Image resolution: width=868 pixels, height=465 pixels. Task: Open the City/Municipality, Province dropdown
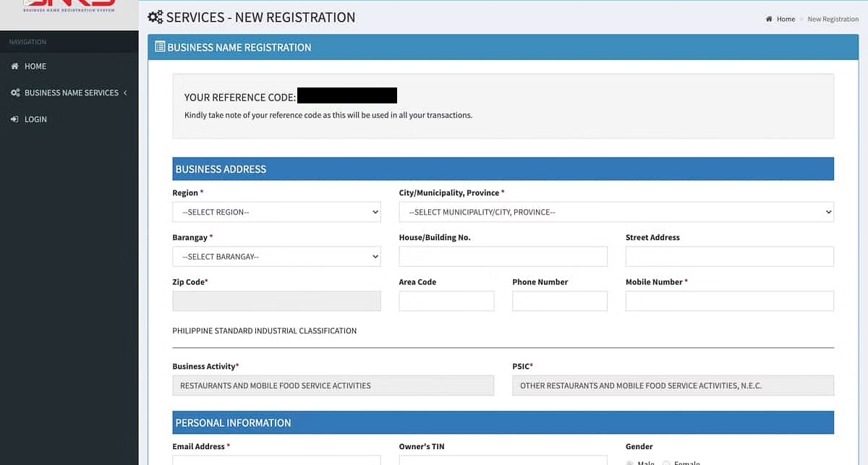coord(616,212)
